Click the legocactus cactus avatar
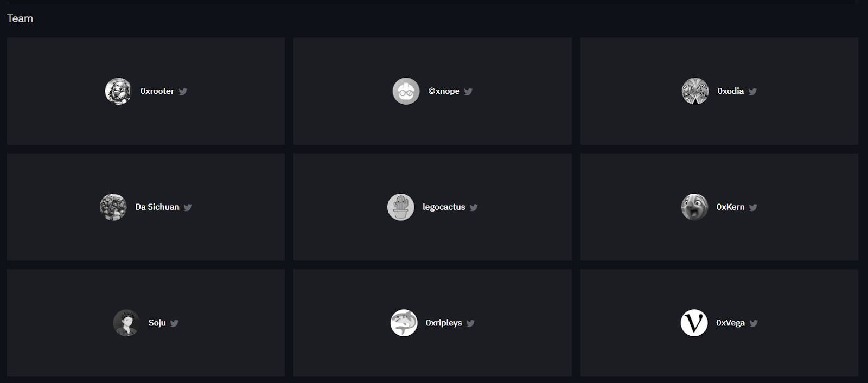Viewport: 868px width, 383px height. click(x=401, y=207)
